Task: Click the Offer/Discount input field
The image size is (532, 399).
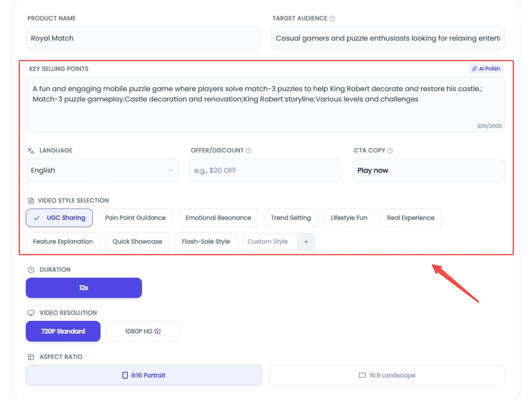Action: click(x=265, y=170)
